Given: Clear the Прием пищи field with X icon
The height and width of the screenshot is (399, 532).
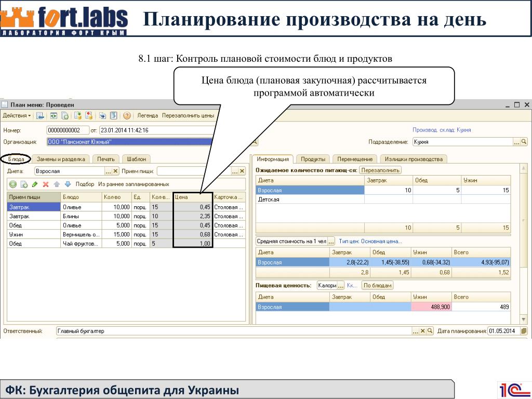Looking at the screenshot, I should [242, 171].
